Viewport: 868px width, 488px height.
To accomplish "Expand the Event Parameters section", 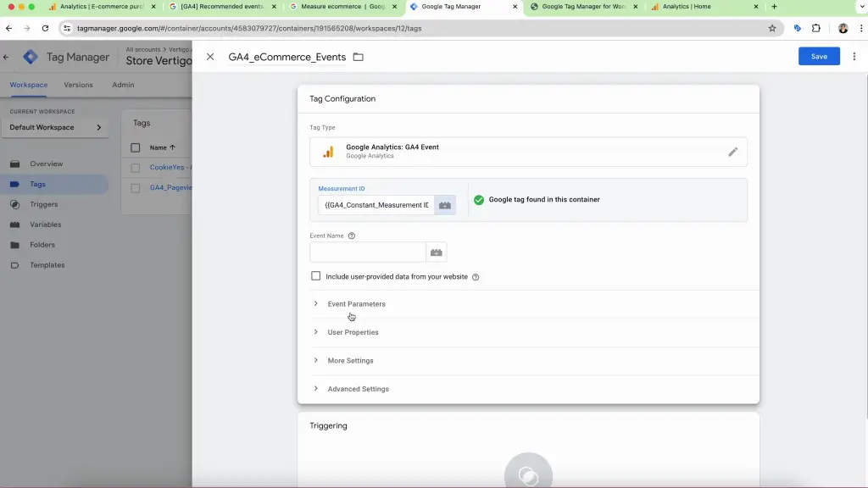I will (x=356, y=304).
